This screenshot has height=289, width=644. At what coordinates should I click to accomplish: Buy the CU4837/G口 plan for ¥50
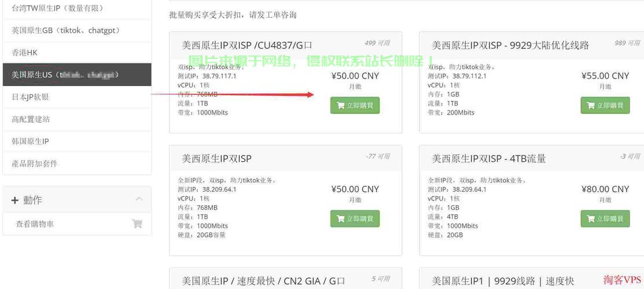(355, 106)
